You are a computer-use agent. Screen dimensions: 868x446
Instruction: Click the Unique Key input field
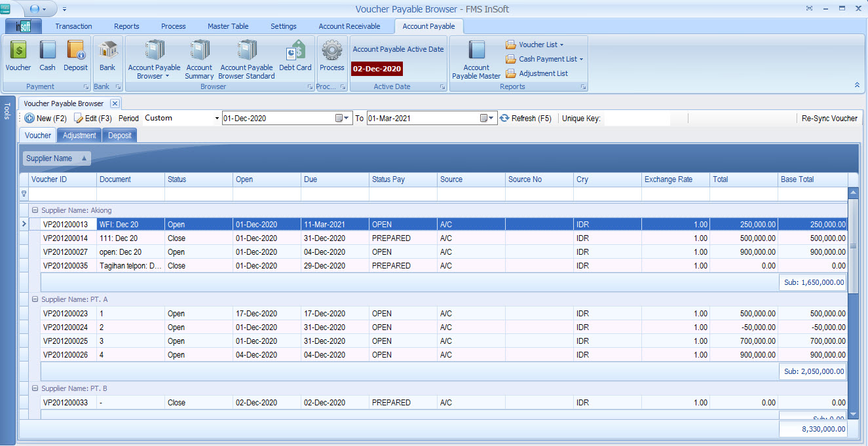[x=637, y=119]
